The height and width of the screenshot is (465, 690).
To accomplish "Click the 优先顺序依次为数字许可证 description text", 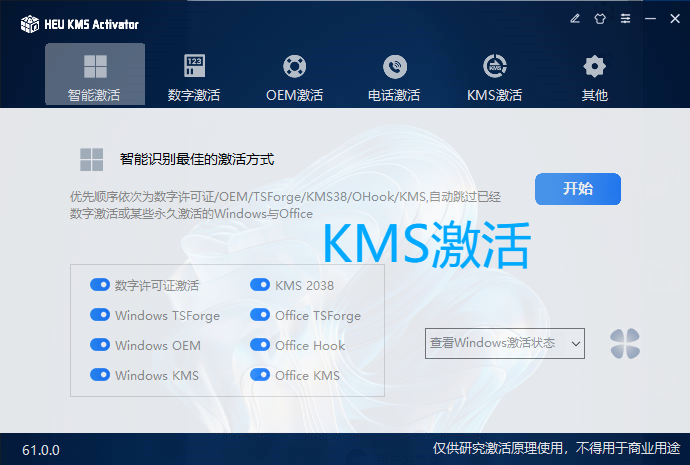I will 285,205.
